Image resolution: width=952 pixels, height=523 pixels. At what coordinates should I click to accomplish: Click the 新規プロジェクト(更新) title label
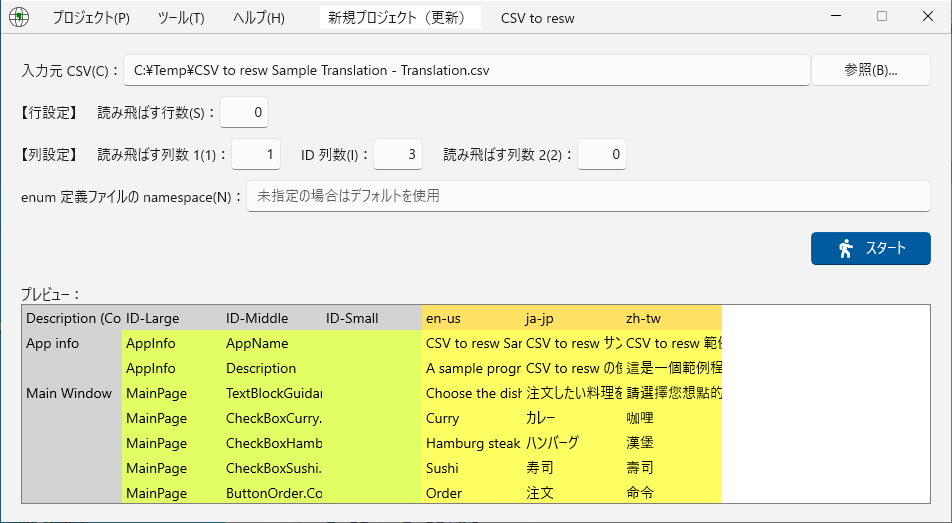[x=400, y=18]
